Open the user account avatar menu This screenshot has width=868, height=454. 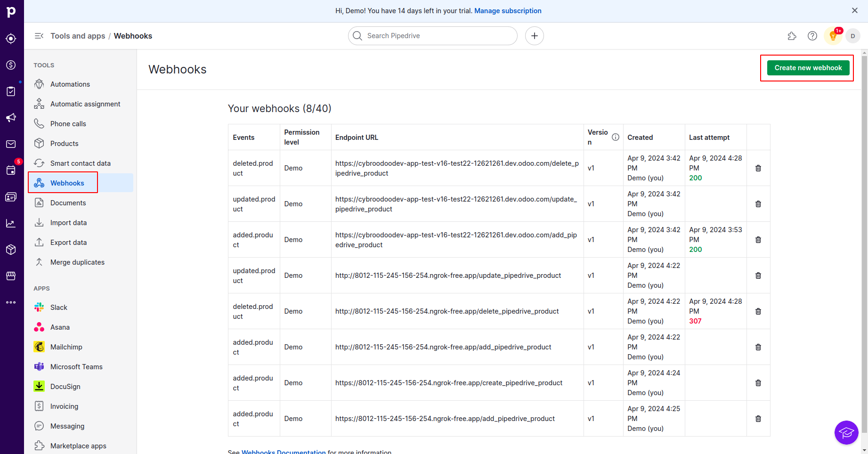[x=853, y=36]
